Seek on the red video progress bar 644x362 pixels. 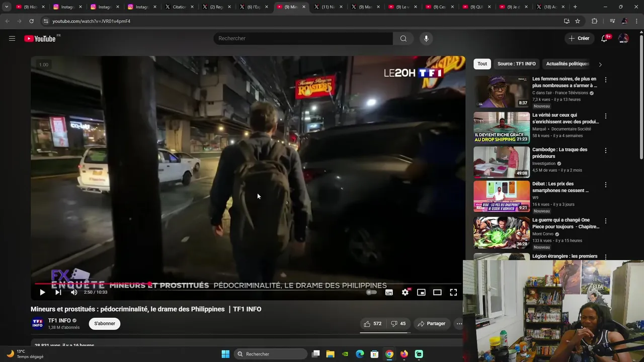click(248, 284)
